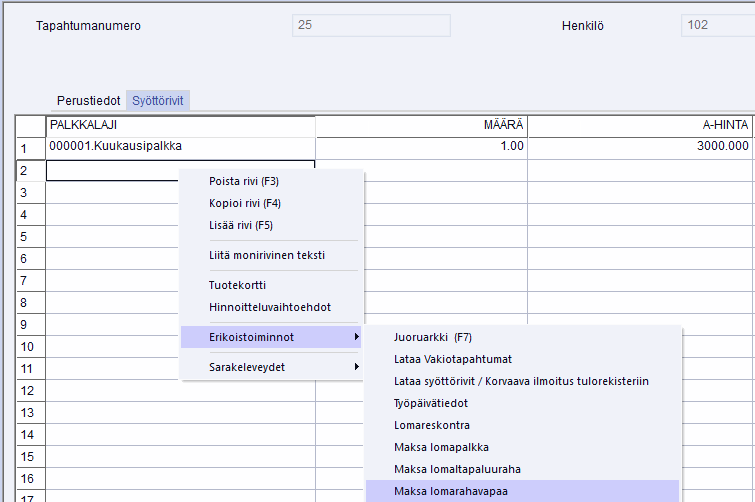Select Lataa Vakiotapahtumat submenu item
This screenshot has height=502, width=755.
coord(453,359)
